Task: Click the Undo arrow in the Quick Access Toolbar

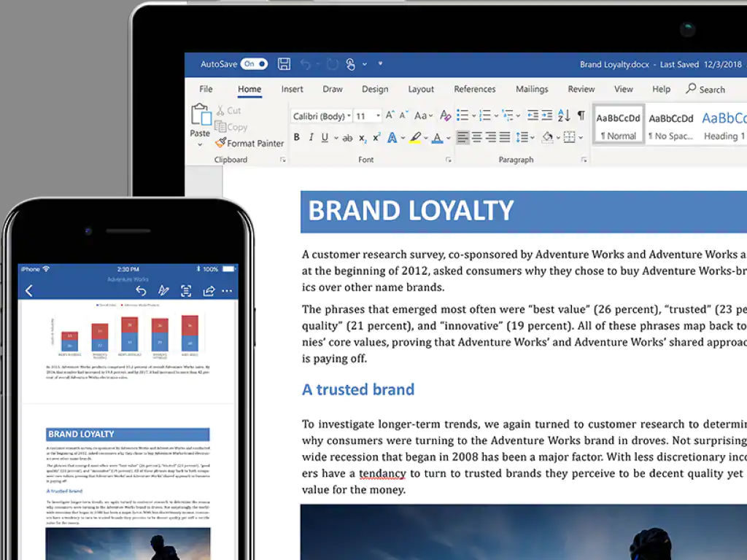Action: coord(306,64)
